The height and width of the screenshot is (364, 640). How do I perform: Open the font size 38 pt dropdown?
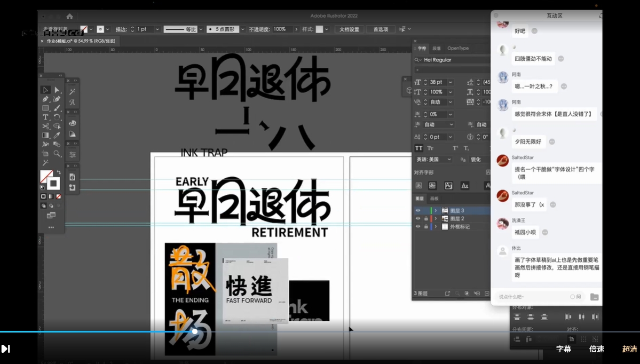click(x=451, y=82)
